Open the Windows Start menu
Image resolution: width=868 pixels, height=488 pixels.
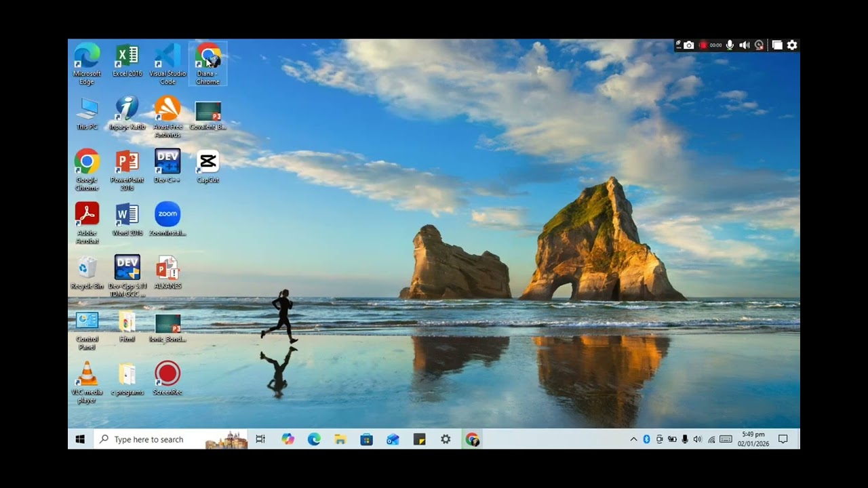point(80,439)
